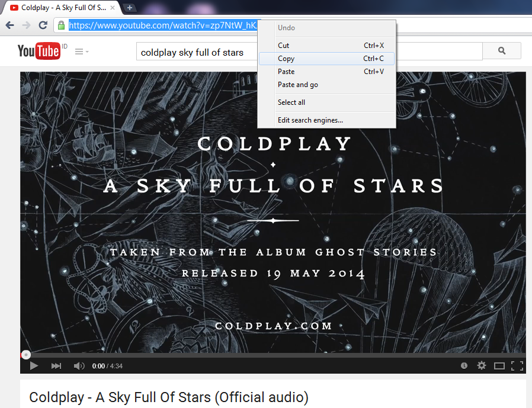Image resolution: width=532 pixels, height=408 pixels.
Task: Skip to next video with the next button
Action: [56, 366]
